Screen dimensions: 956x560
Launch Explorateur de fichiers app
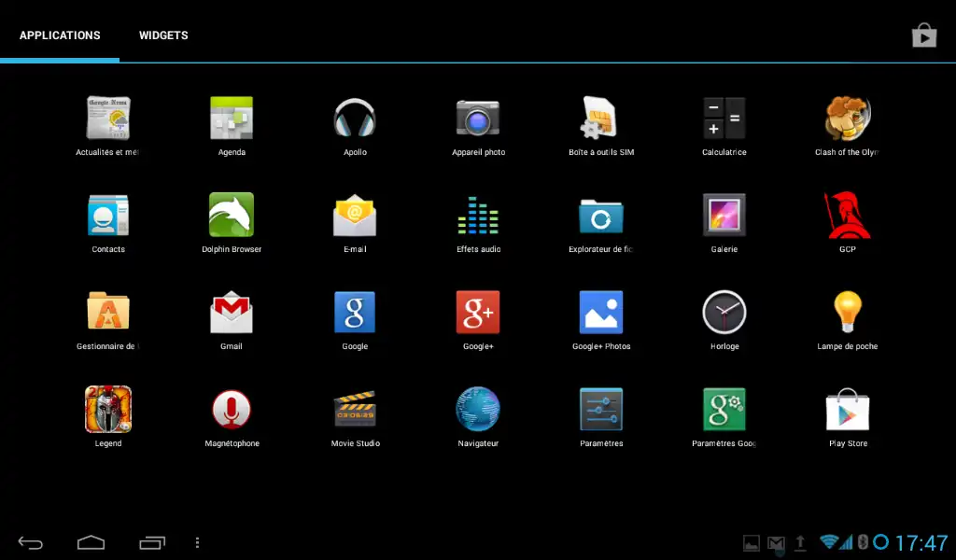pyautogui.click(x=601, y=216)
